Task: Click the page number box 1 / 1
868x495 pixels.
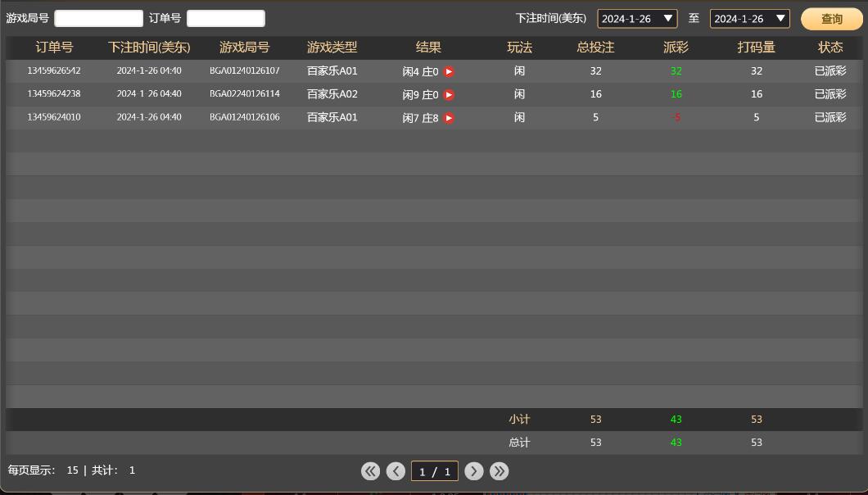Action: [435, 471]
